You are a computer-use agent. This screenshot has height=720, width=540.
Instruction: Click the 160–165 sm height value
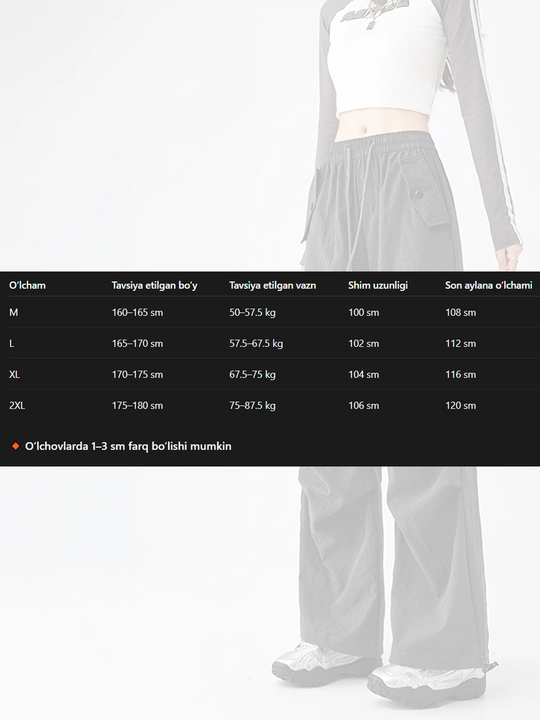click(137, 312)
